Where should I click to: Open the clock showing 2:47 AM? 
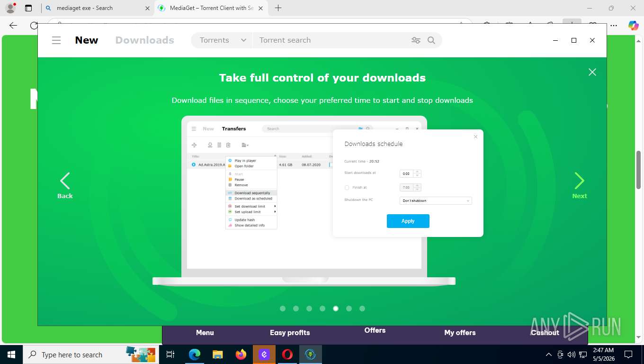[x=603, y=355]
